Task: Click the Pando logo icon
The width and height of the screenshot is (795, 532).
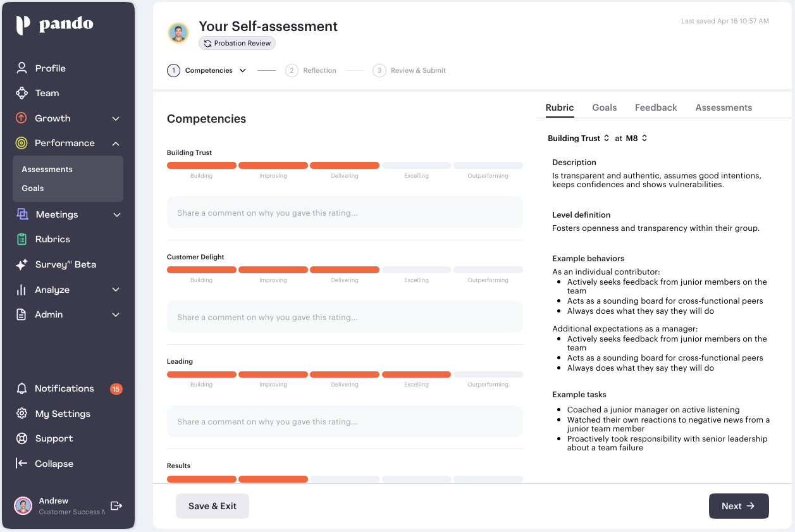Action: [23, 25]
